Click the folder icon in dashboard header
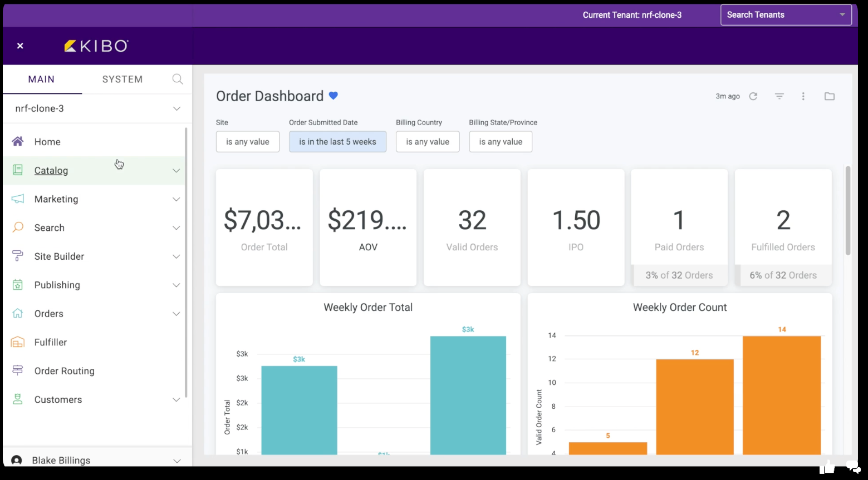This screenshot has width=868, height=480. pos(830,96)
